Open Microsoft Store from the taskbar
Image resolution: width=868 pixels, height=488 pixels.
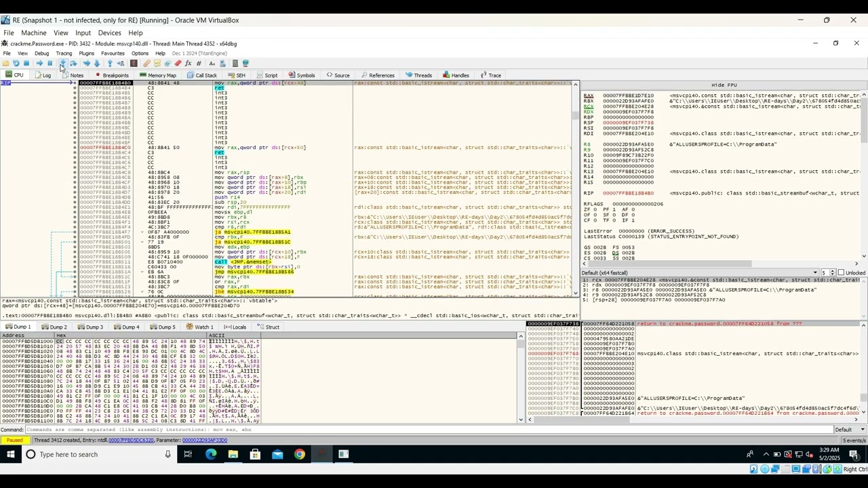tap(255, 454)
